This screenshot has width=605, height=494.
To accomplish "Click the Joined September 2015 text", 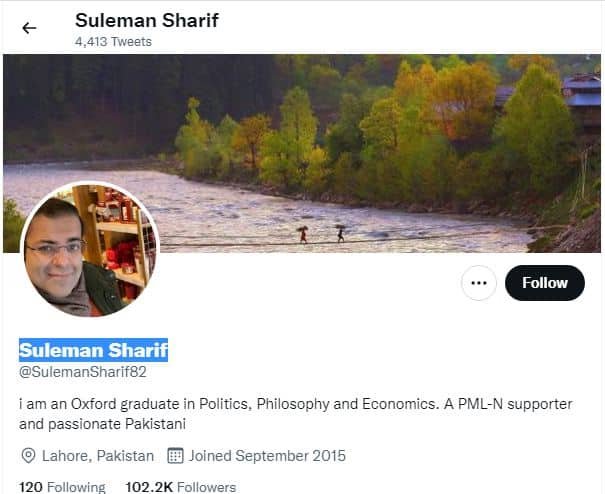I will [267, 456].
